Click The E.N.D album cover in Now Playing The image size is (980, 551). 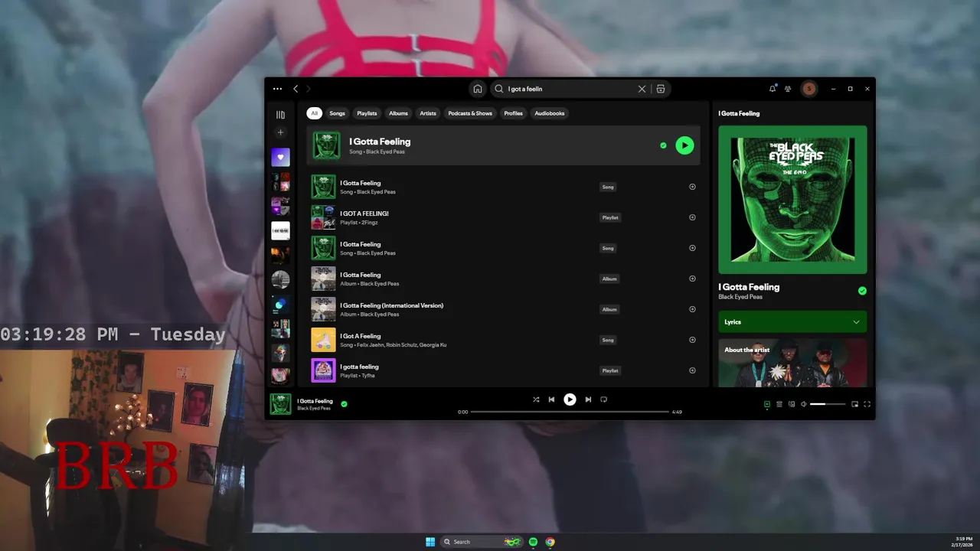[x=792, y=200]
